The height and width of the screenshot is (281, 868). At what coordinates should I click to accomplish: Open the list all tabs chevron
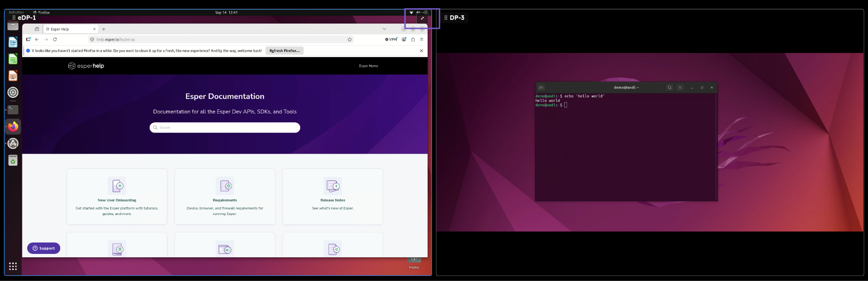pos(384,29)
